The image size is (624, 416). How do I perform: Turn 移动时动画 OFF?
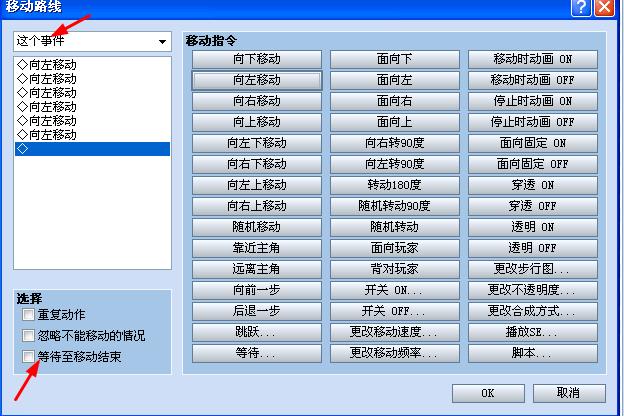[533, 80]
